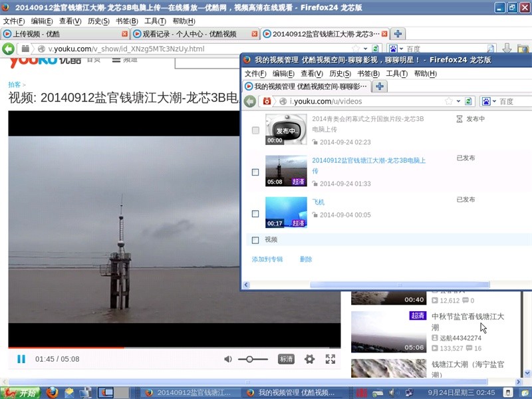Open Baidu search engine dropdown in front window
The image size is (532, 399).
493,101
